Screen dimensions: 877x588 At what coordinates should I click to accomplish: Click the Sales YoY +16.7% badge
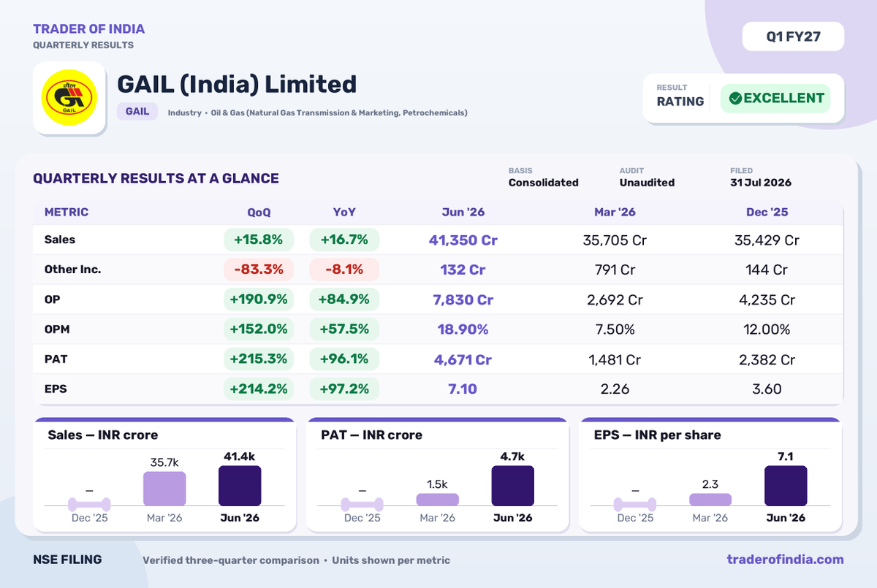coord(344,240)
